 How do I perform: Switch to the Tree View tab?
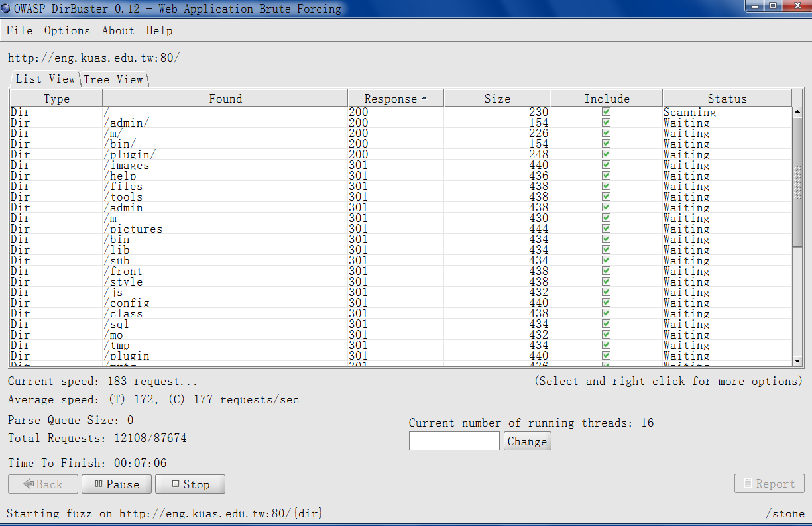[x=113, y=79]
